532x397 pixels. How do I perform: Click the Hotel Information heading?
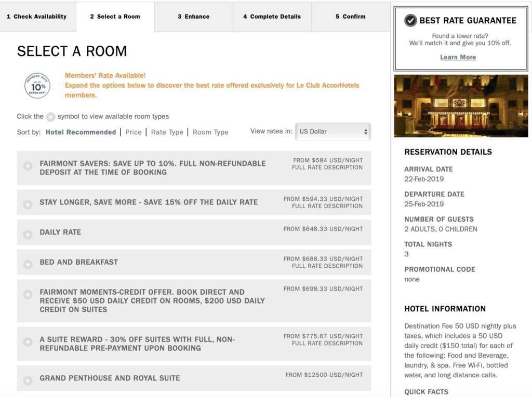pos(445,309)
